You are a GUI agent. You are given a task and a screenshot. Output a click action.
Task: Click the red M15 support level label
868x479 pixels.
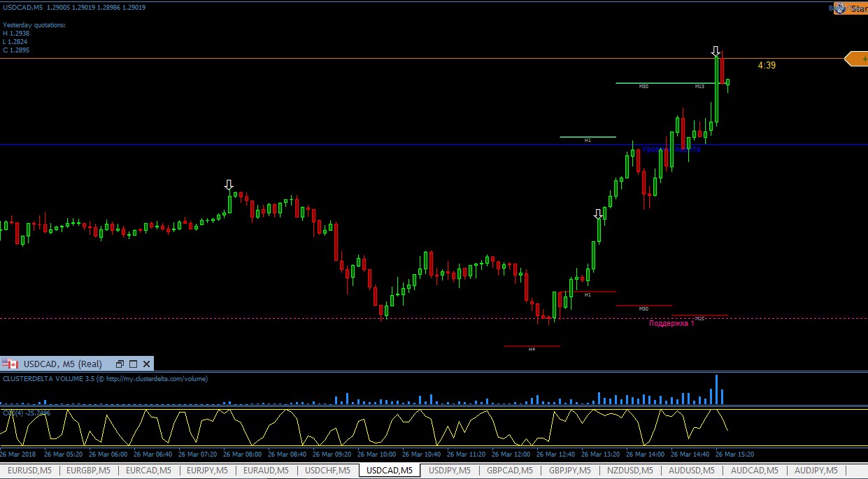(700, 318)
